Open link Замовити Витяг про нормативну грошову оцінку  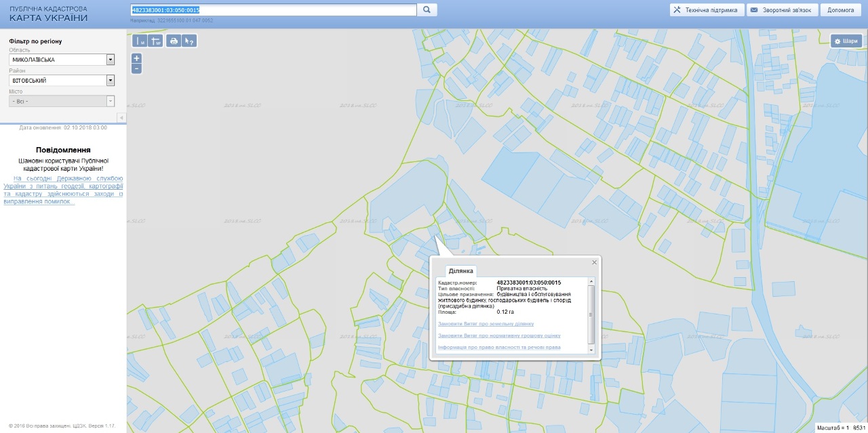pos(500,335)
